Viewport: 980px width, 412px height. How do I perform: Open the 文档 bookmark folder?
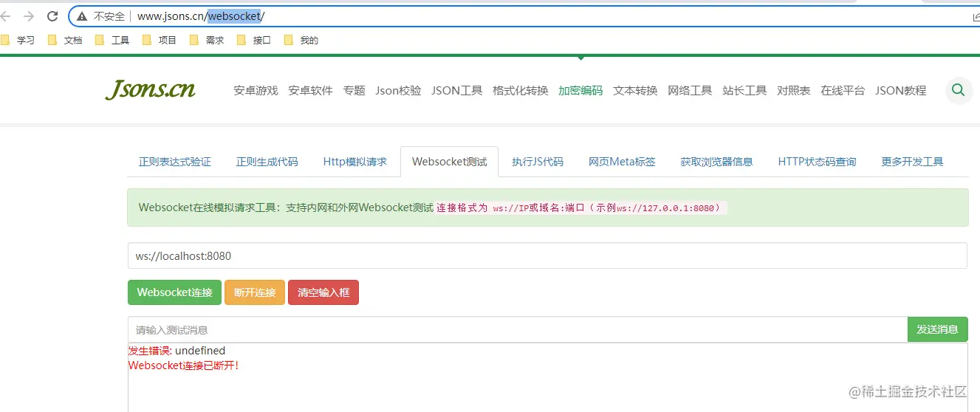pyautogui.click(x=65, y=41)
